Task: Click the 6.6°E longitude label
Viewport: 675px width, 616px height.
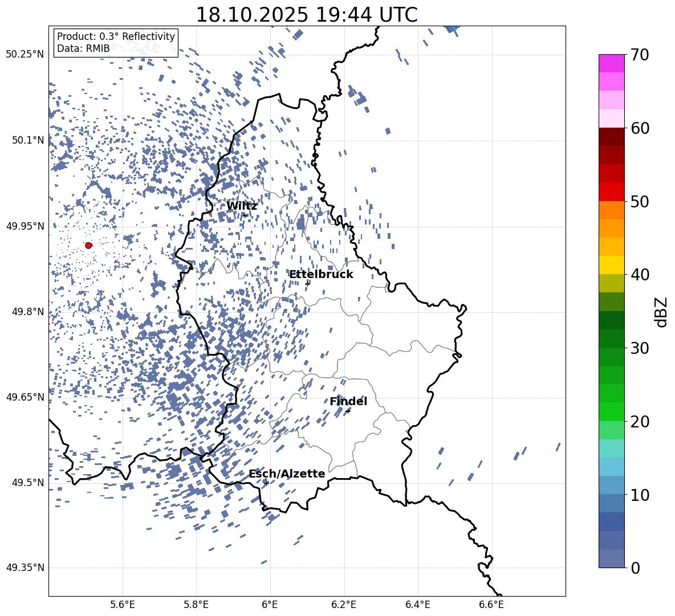Action: tap(491, 605)
